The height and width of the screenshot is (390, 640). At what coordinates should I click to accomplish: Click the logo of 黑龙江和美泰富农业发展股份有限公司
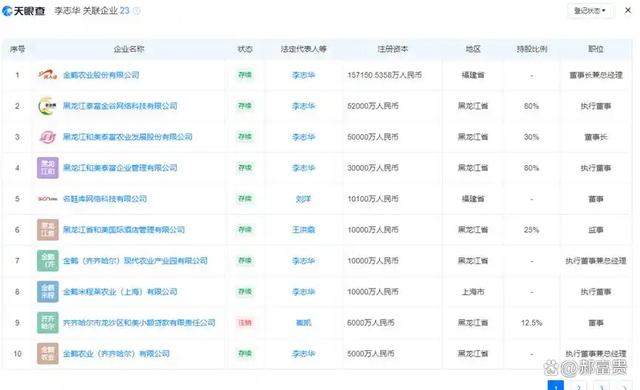click(x=48, y=137)
